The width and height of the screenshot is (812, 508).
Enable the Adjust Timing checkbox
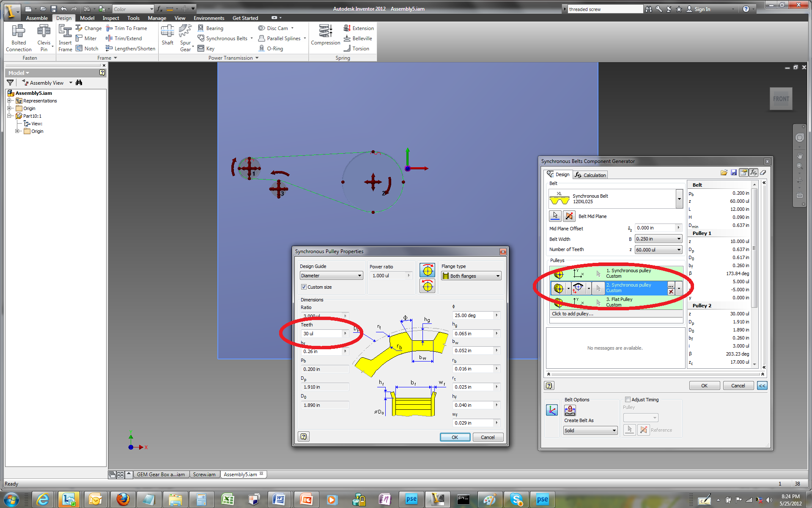(628, 400)
